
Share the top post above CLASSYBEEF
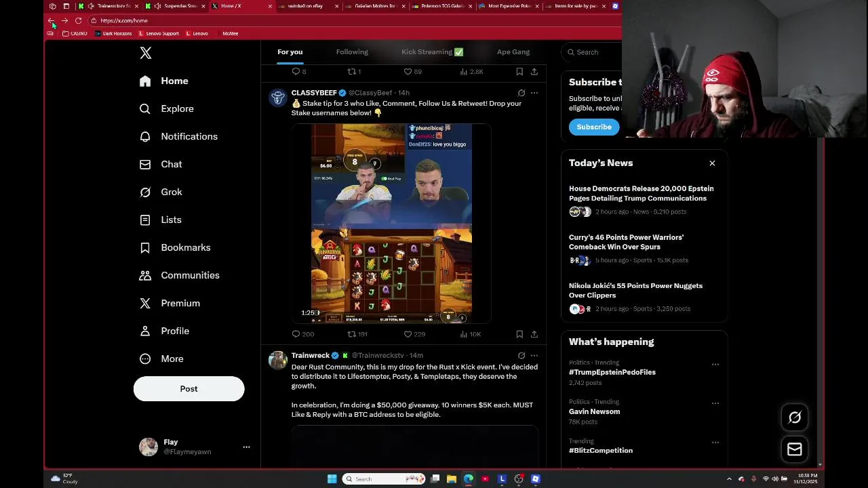[x=534, y=71]
